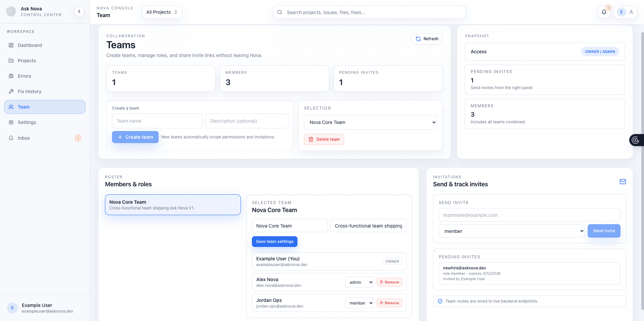The width and height of the screenshot is (644, 321).
Task: Click the search magnifier in the top bar
Action: pos(280,12)
